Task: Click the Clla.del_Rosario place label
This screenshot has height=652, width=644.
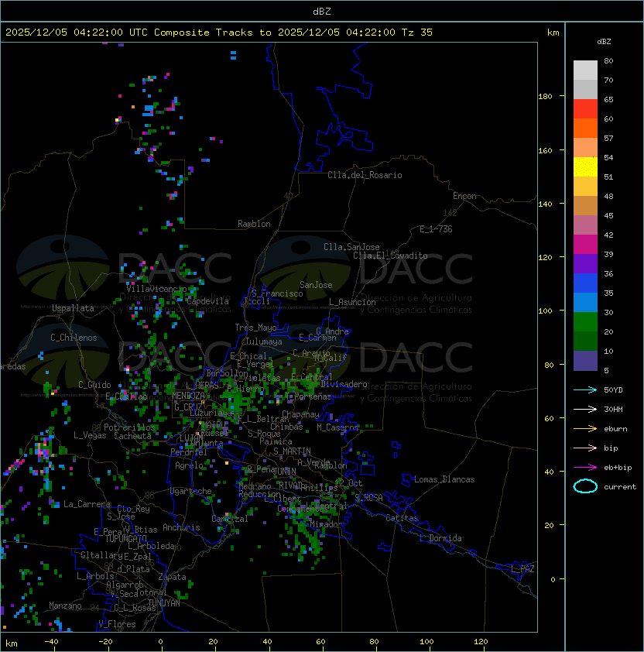Action: click(365, 175)
